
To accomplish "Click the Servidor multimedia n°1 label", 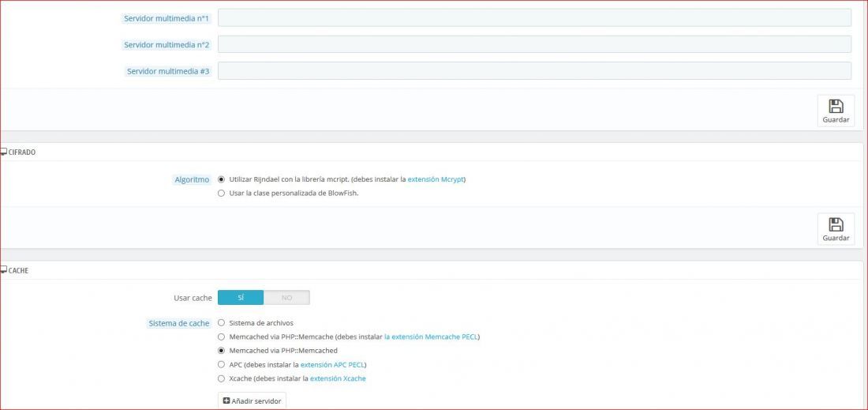I will 166,18.
